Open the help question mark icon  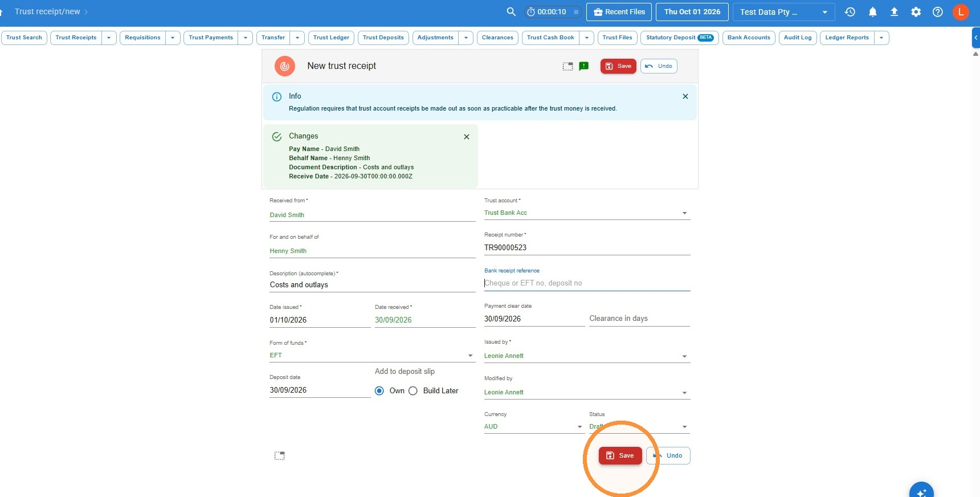[x=937, y=11]
